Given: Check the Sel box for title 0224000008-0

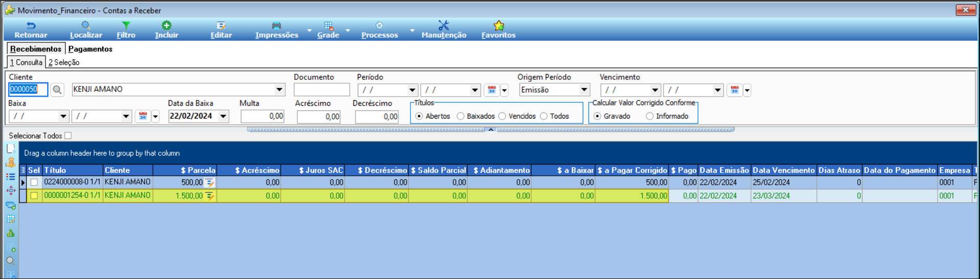Looking at the screenshot, I should click(34, 182).
